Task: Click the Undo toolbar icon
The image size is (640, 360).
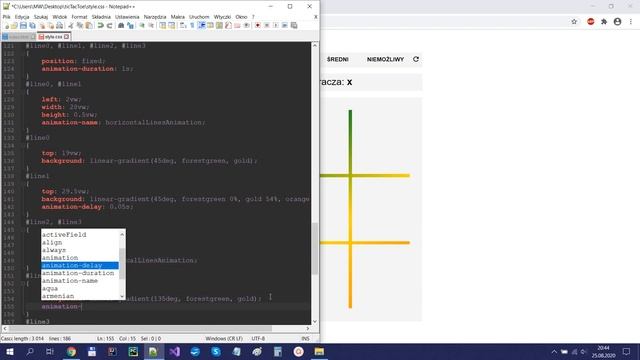Action: tap(100, 26)
